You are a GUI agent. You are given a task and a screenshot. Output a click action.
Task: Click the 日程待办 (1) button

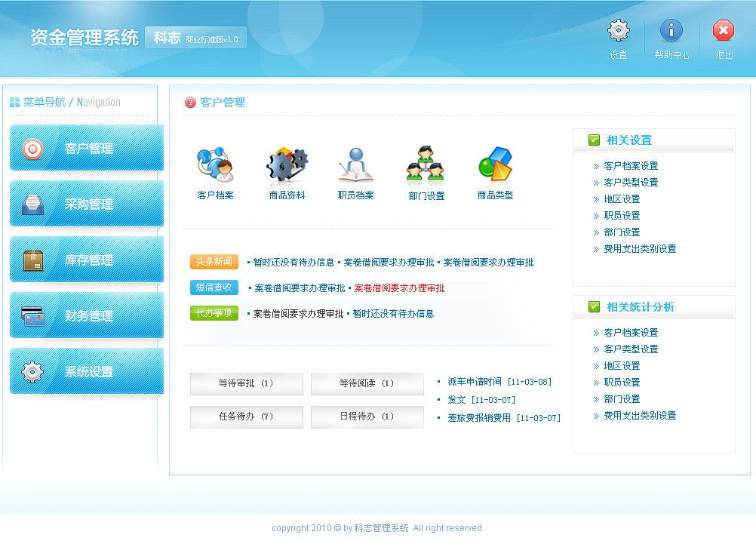coord(367,417)
